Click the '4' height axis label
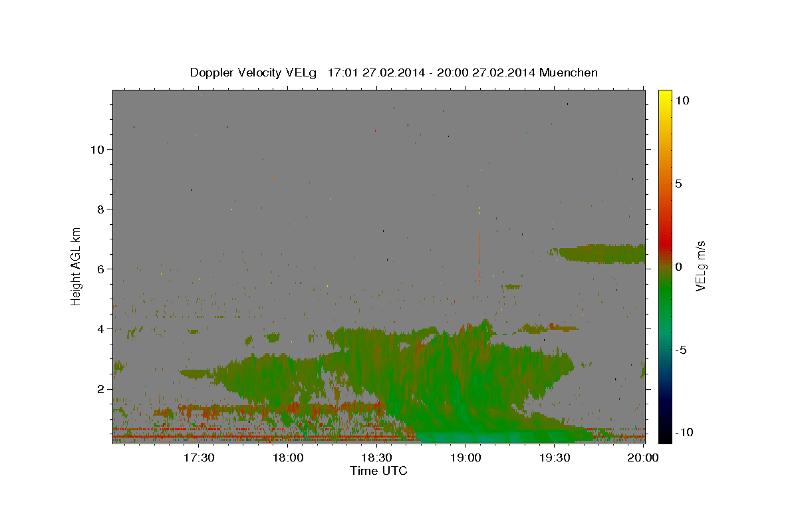 [x=101, y=329]
